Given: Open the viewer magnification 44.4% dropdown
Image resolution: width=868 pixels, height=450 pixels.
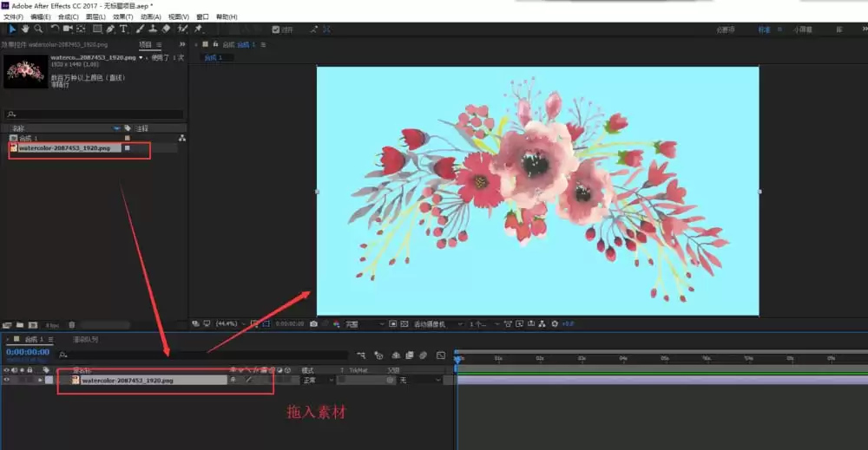Looking at the screenshot, I should (x=230, y=324).
